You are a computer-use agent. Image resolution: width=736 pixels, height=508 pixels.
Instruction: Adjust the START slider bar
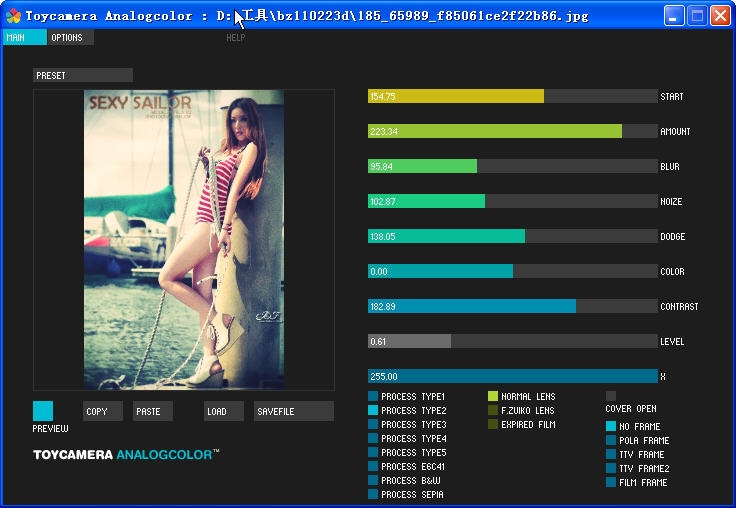pos(513,96)
